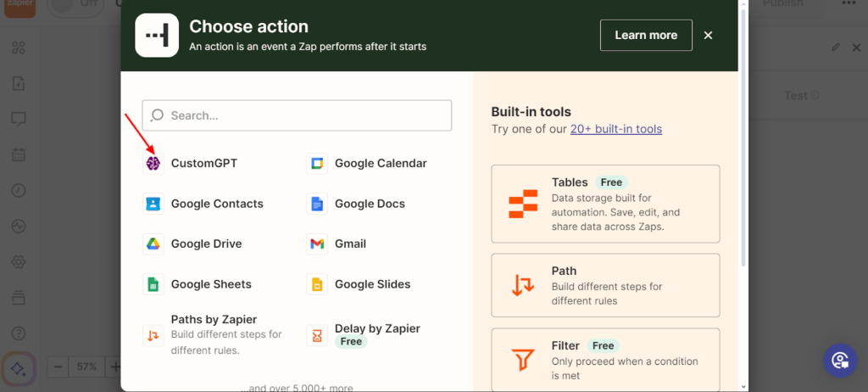Open the Filter card title
Image resolution: width=868 pixels, height=392 pixels.
pyautogui.click(x=565, y=346)
